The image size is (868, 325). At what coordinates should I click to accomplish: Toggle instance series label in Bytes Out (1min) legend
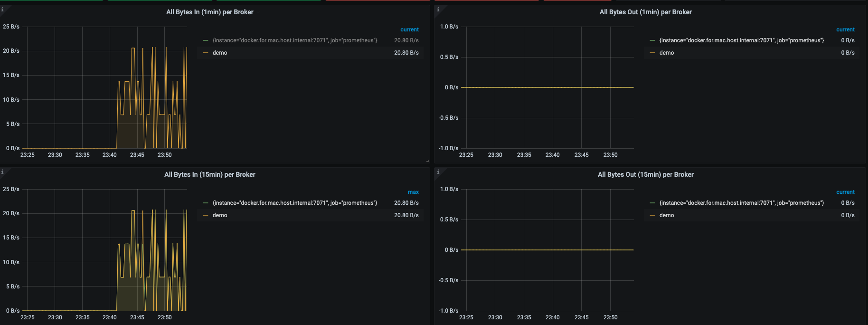tap(741, 40)
